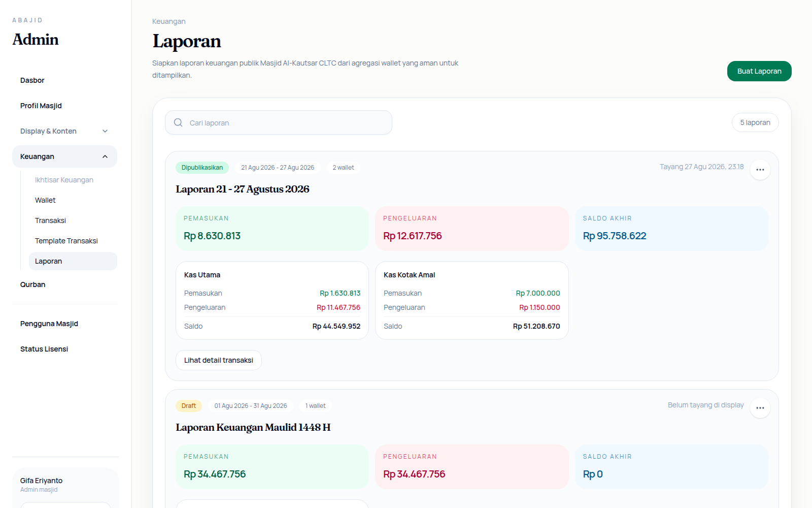Open the Qurban section
The height and width of the screenshot is (508, 812).
[x=64, y=284]
